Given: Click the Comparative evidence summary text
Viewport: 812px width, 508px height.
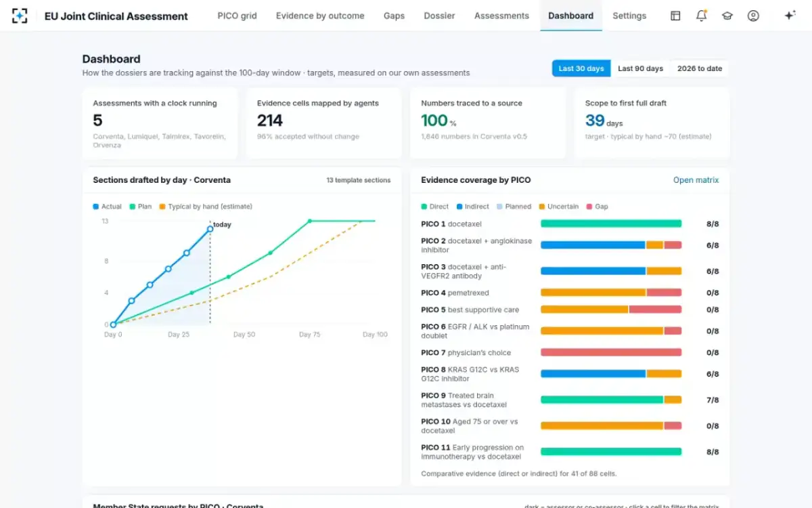Looking at the screenshot, I should click(519, 473).
